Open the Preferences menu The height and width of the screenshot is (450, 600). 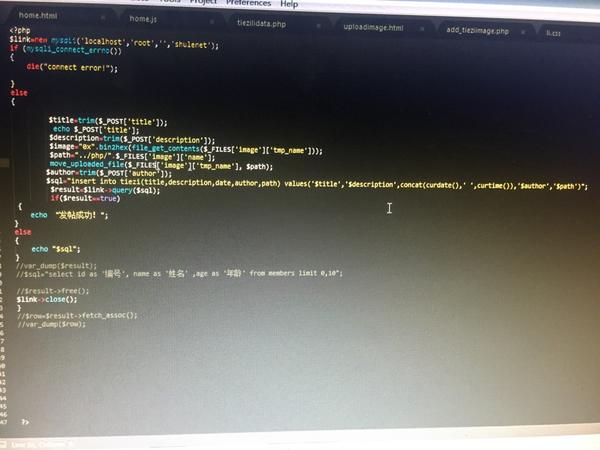click(x=248, y=3)
